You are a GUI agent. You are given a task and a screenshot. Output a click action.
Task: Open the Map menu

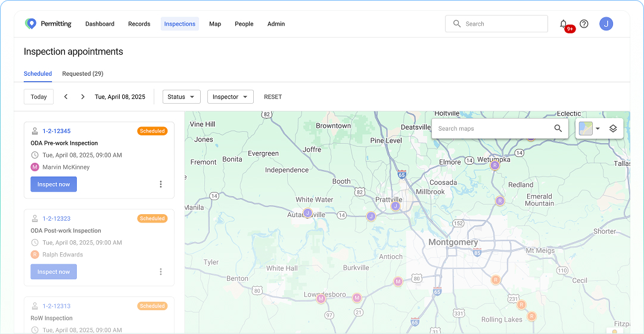215,24
